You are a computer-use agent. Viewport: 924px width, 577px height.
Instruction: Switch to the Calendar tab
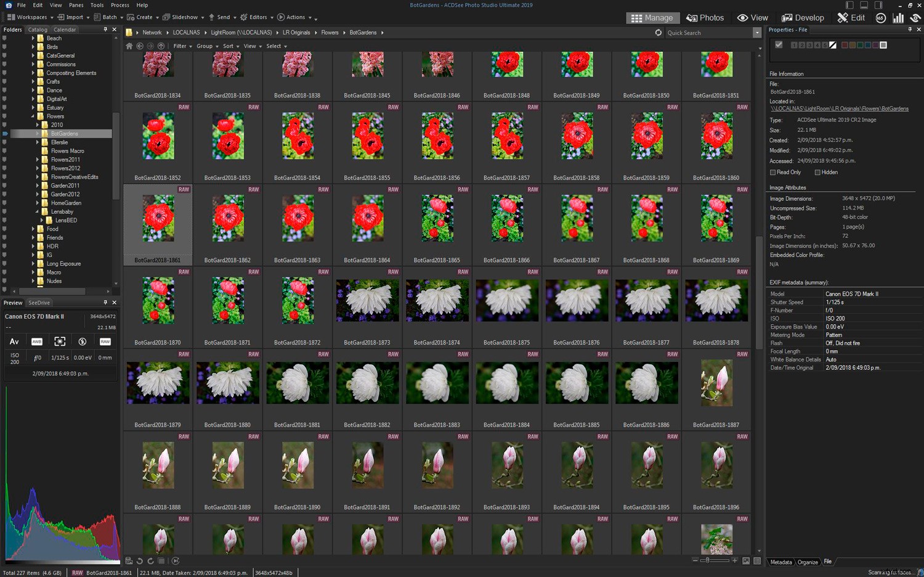[65, 29]
